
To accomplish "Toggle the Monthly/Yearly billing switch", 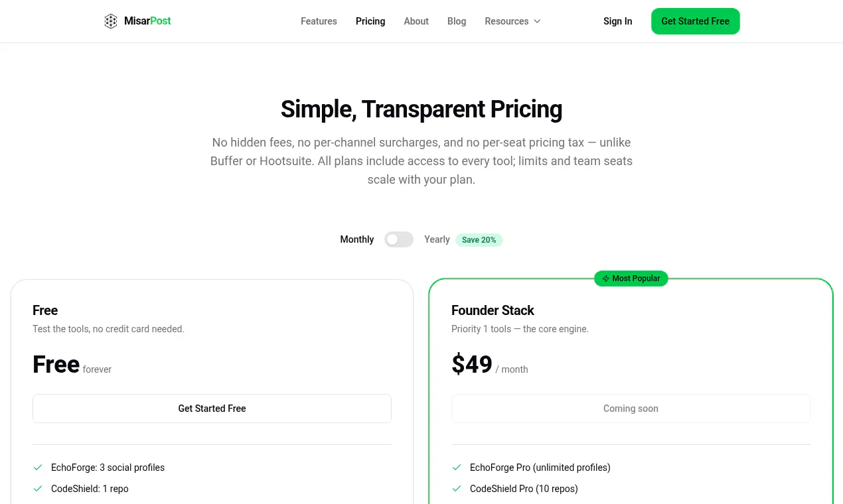I will click(399, 239).
